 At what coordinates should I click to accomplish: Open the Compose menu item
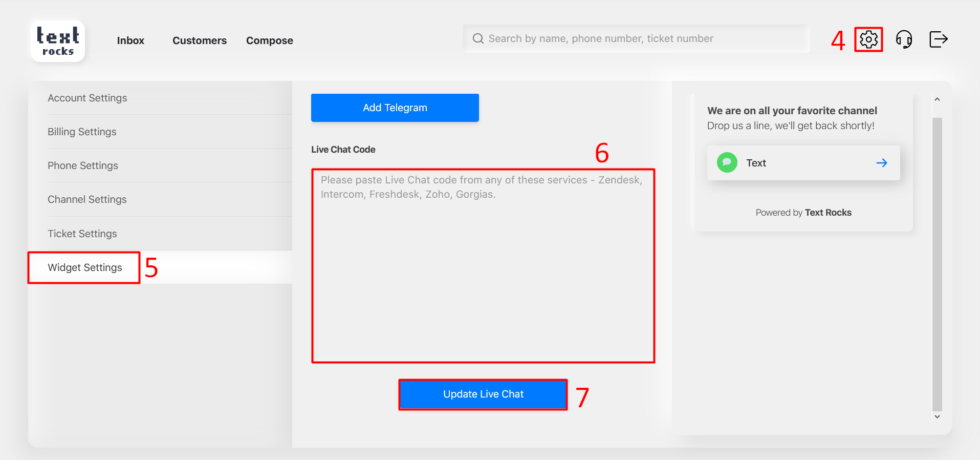[x=269, y=40]
